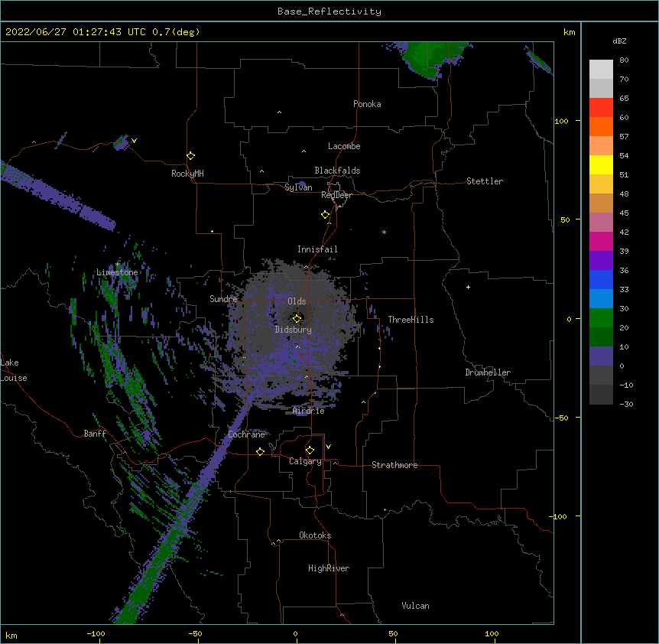659x644 pixels.
Task: Click the dBZ legend heading
Action: 619,41
